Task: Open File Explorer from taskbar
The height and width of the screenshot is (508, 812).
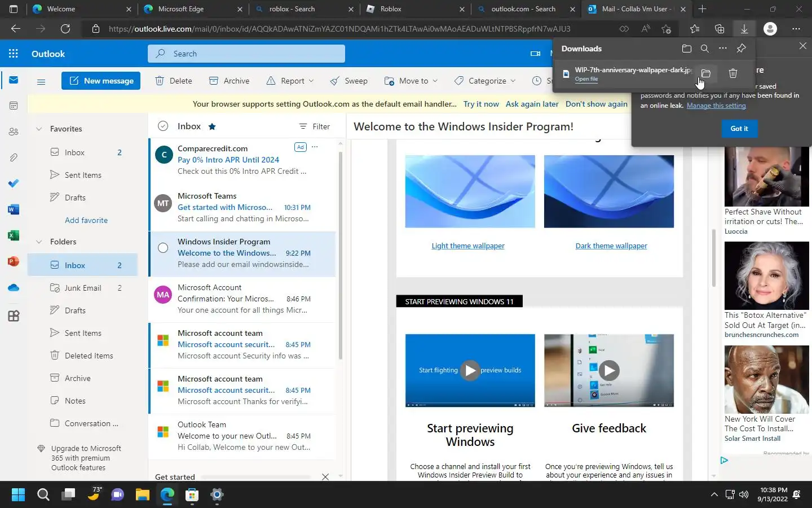Action: point(142,494)
